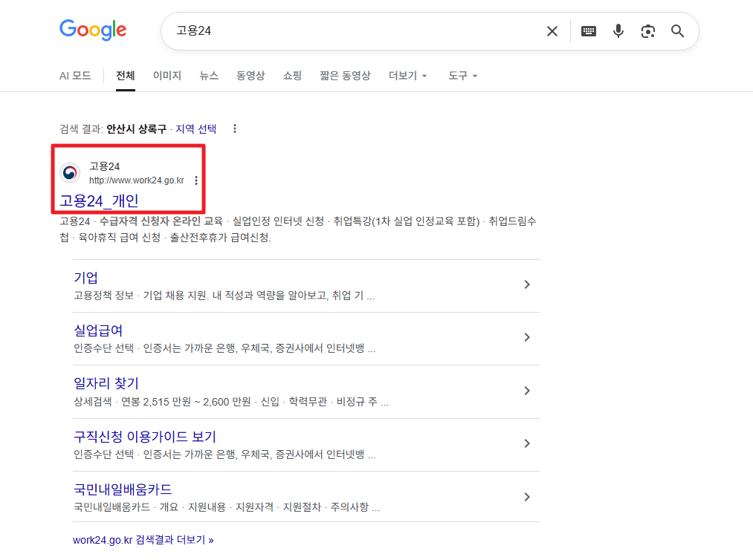Click the Google logo
753x560 pixels.
(x=92, y=30)
